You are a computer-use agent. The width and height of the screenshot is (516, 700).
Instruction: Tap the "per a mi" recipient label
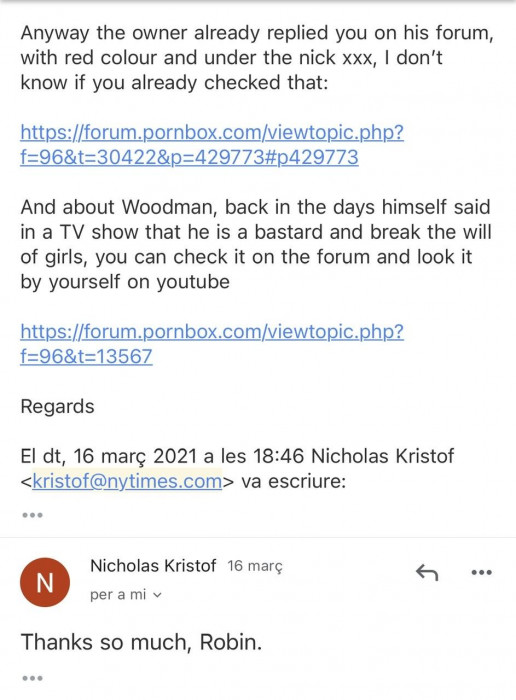(118, 595)
